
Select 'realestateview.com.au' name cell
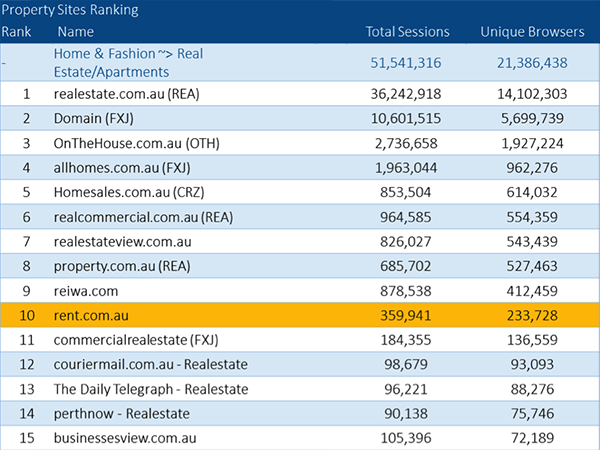click(x=122, y=242)
